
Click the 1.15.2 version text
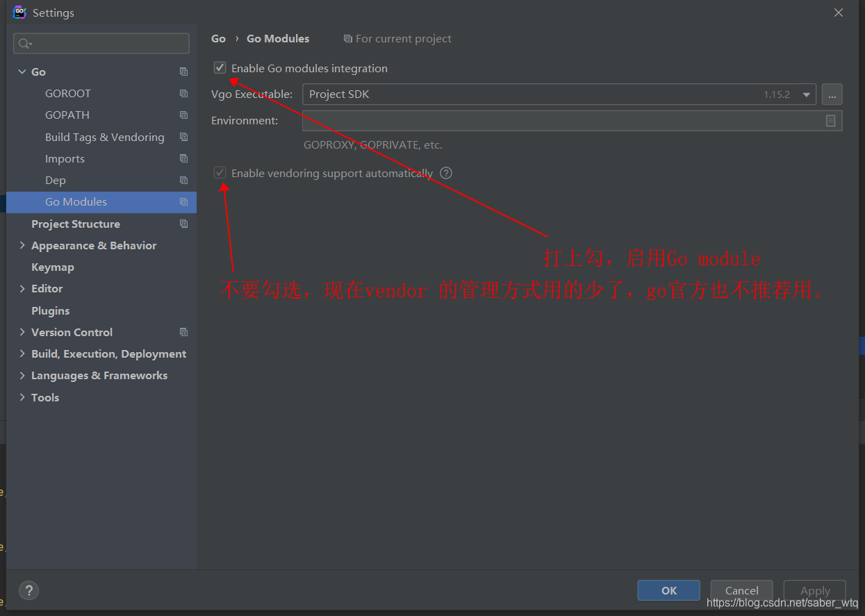(777, 94)
